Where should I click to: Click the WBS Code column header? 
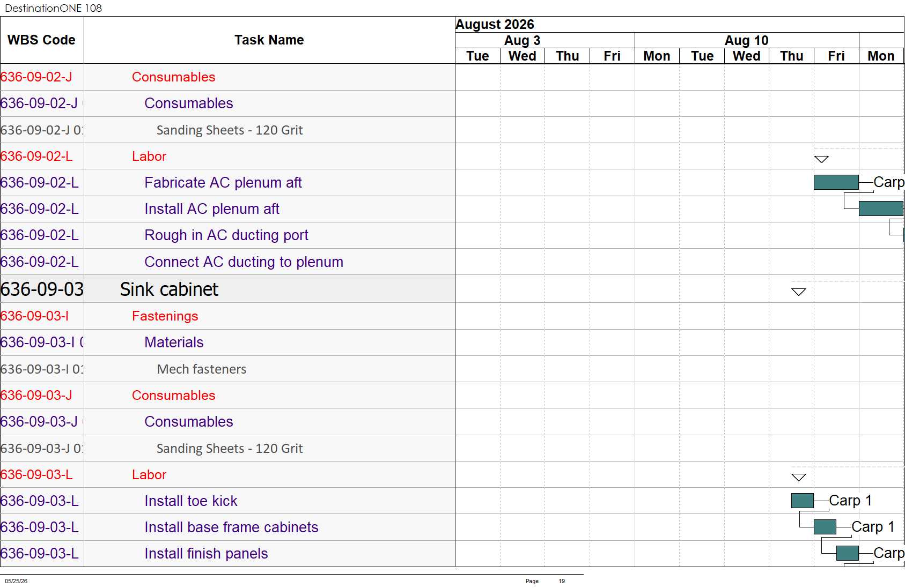(x=42, y=40)
